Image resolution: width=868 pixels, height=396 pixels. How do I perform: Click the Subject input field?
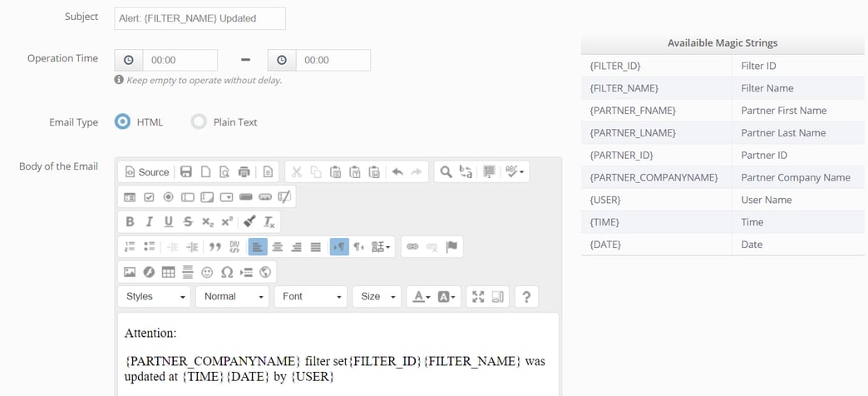(200, 18)
